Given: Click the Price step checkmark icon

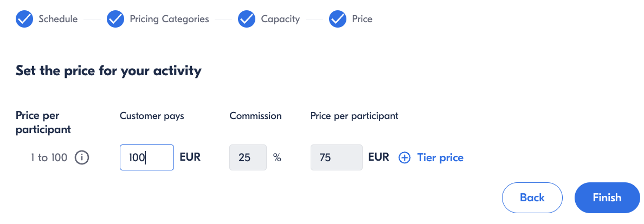Looking at the screenshot, I should [x=338, y=19].
